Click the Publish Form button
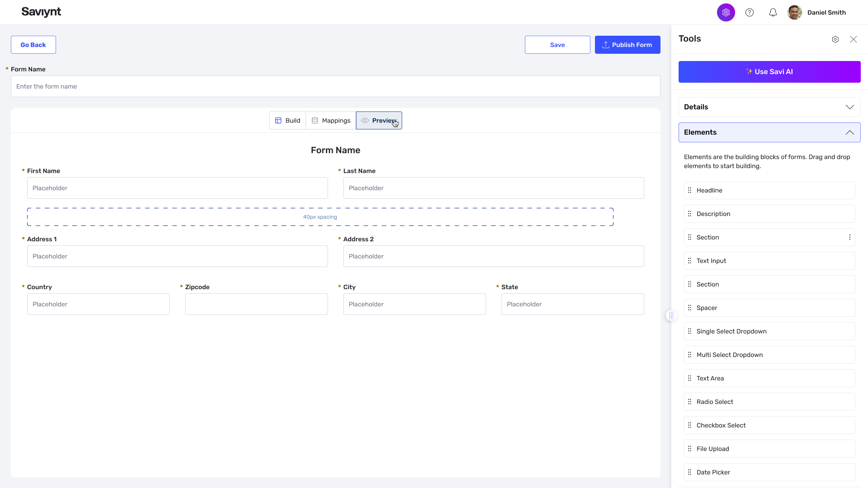 (627, 45)
